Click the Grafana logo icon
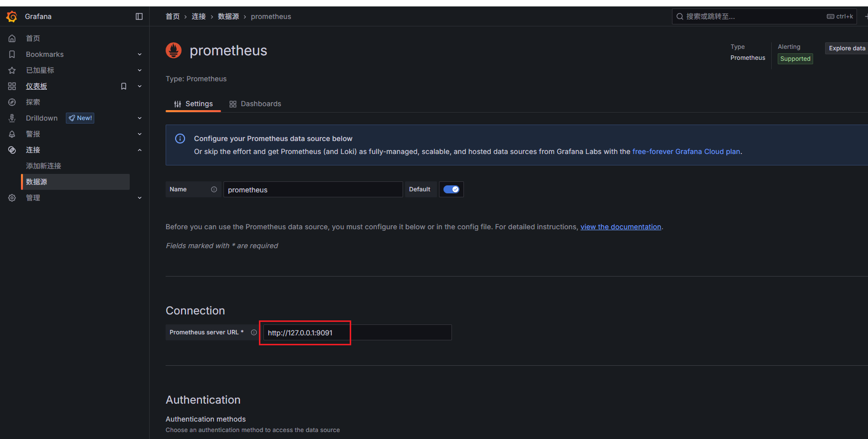Image resolution: width=868 pixels, height=439 pixels. click(11, 16)
